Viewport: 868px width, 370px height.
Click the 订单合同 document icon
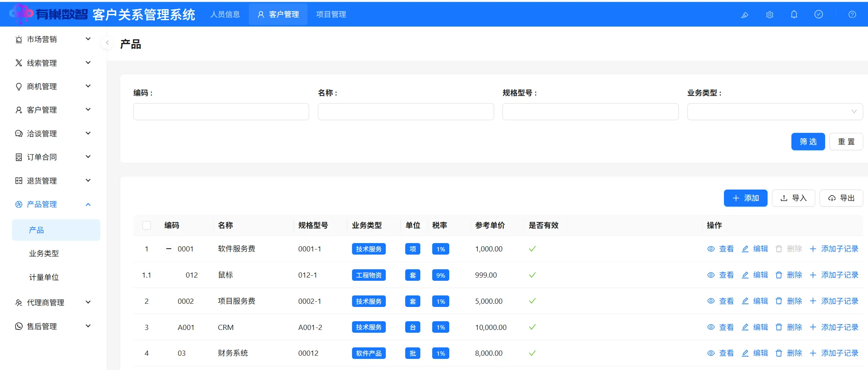[x=19, y=157]
